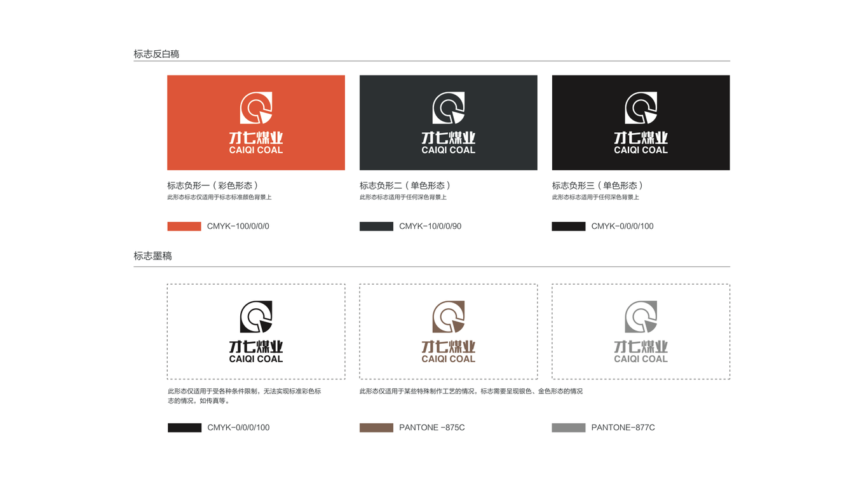Click the caption 标志负形一（彩色形态）
The image size is (868, 488).
coord(213,186)
